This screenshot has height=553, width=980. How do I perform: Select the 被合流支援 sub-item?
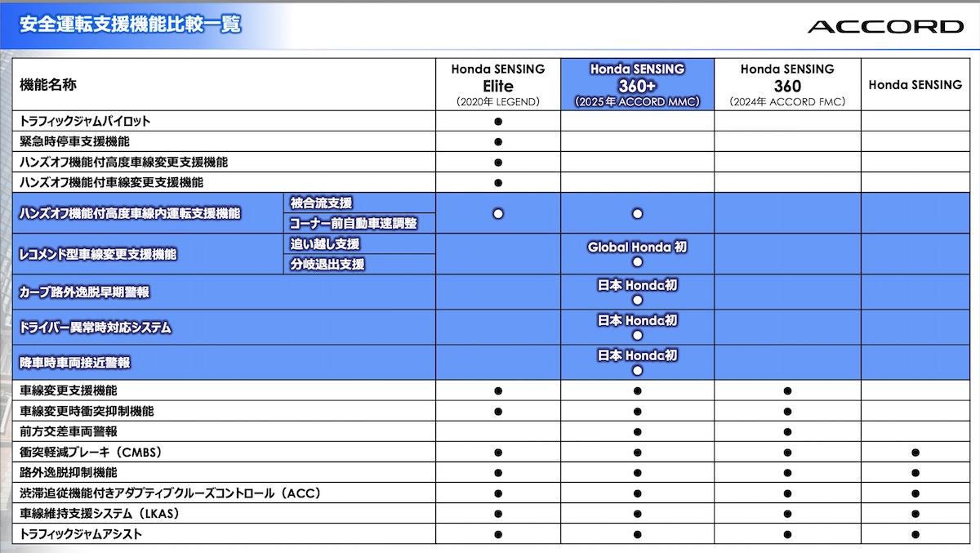322,203
